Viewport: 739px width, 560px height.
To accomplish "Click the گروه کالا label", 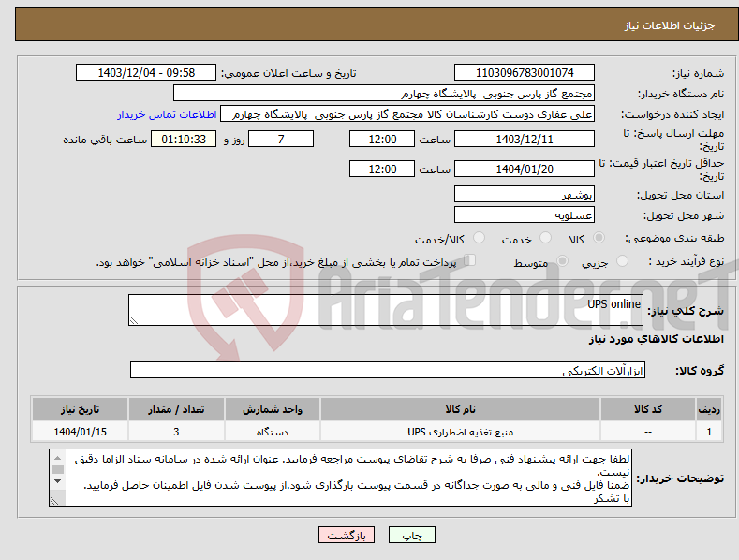I will (x=700, y=371).
